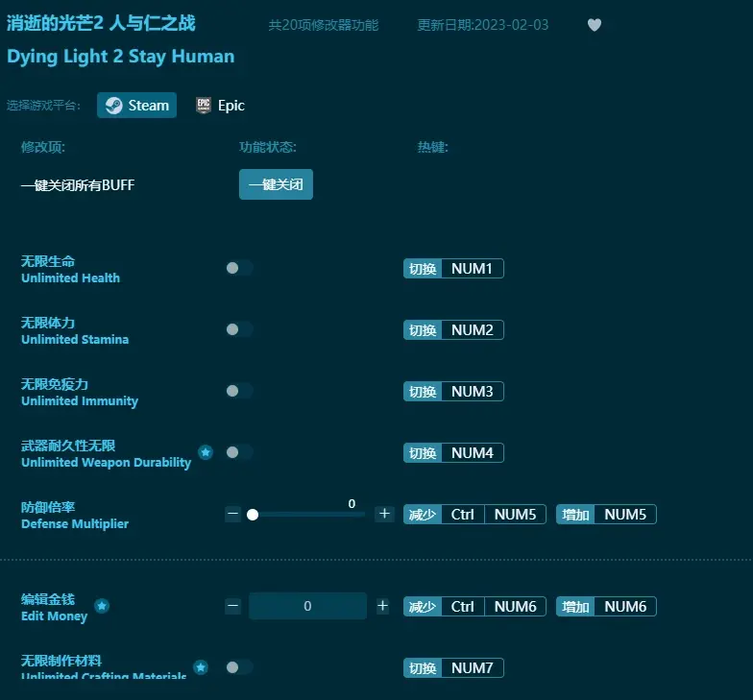Toggle Unlimited Weapon Durability switch
The width and height of the screenshot is (753, 700).
pos(239,452)
